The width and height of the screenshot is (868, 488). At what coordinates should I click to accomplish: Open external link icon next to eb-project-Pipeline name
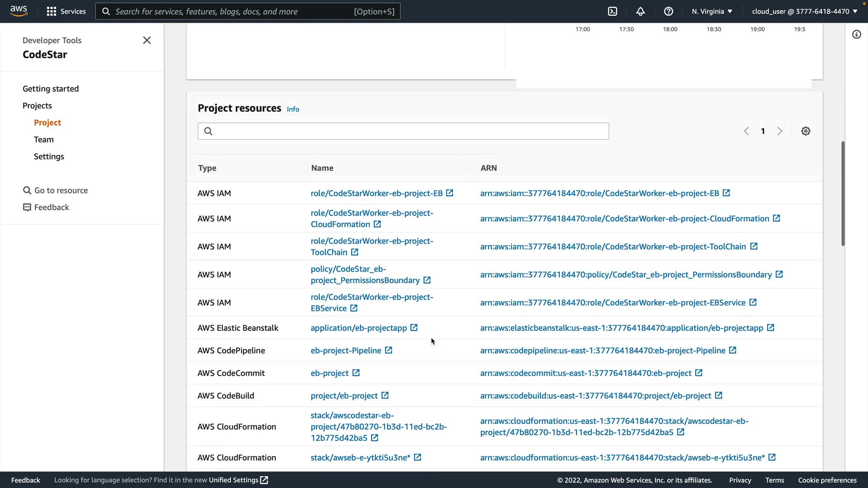[388, 350]
